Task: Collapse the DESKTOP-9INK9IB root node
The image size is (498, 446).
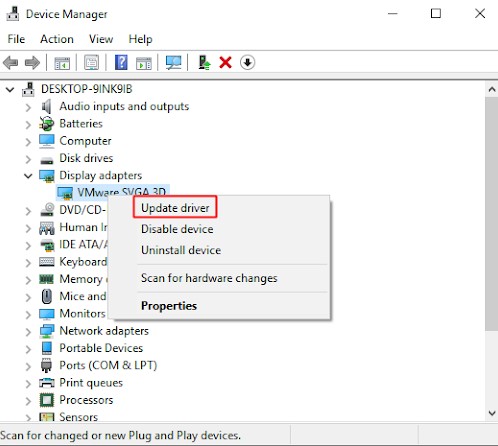Action: [10, 89]
